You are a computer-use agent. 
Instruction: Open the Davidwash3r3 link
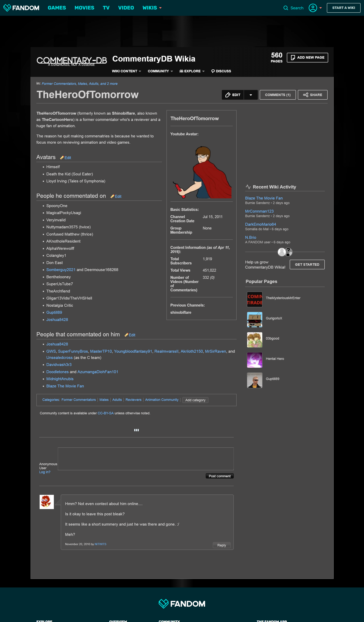[59, 365]
